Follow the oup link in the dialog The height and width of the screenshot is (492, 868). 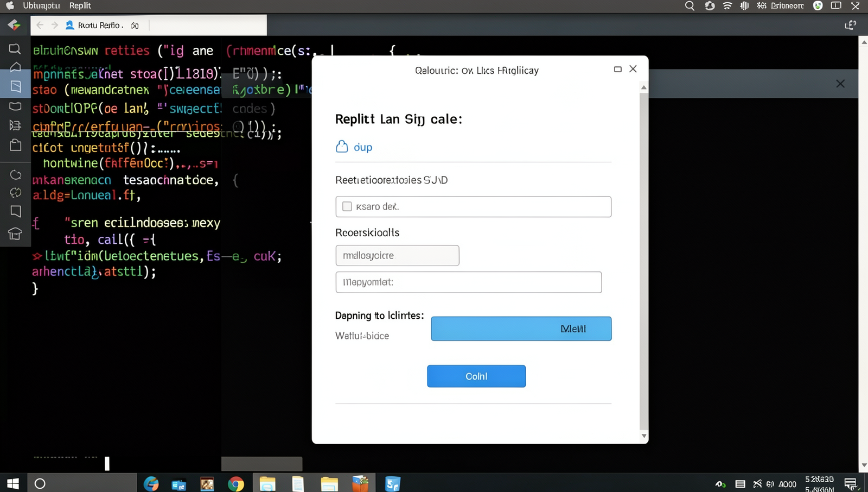pos(363,147)
